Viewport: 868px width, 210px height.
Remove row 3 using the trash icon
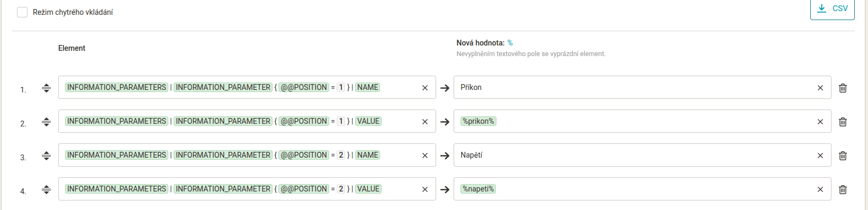point(843,156)
